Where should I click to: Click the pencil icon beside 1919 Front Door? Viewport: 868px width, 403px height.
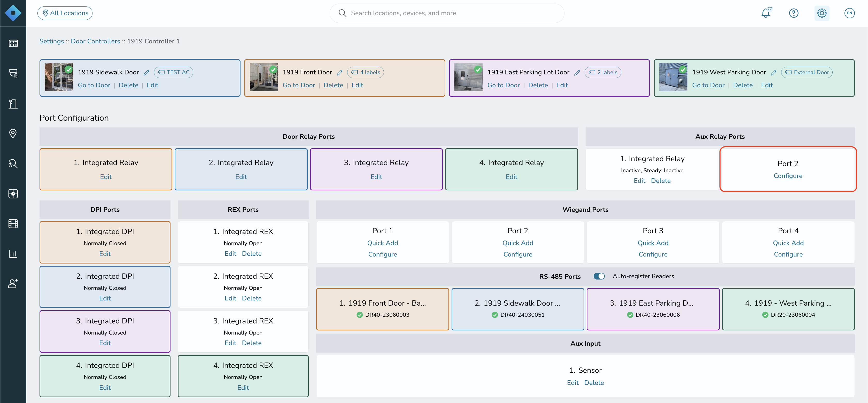pos(340,72)
